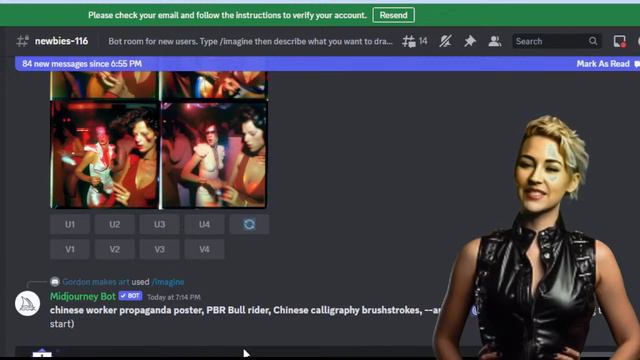Upscale image one with U1
Image resolution: width=640 pixels, height=360 pixels.
(70, 224)
